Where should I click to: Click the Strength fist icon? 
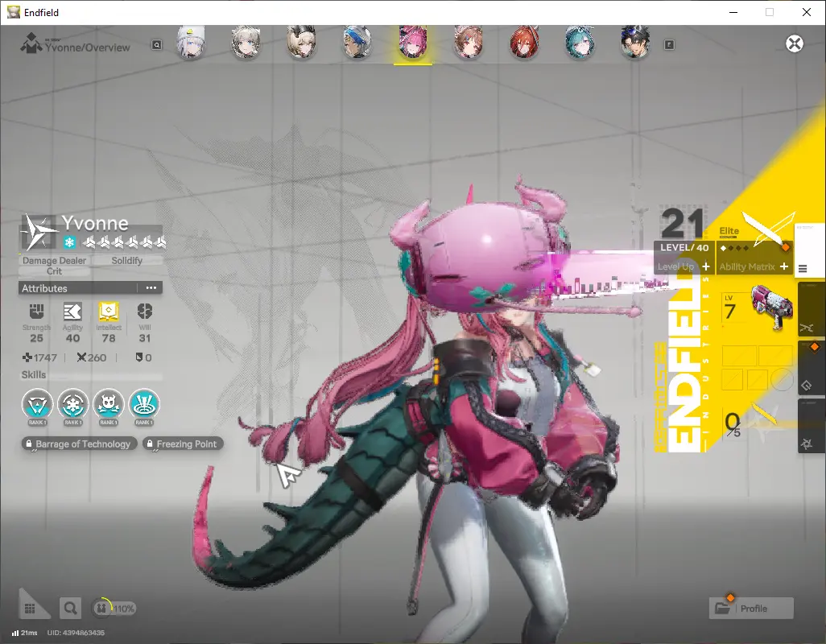click(36, 312)
